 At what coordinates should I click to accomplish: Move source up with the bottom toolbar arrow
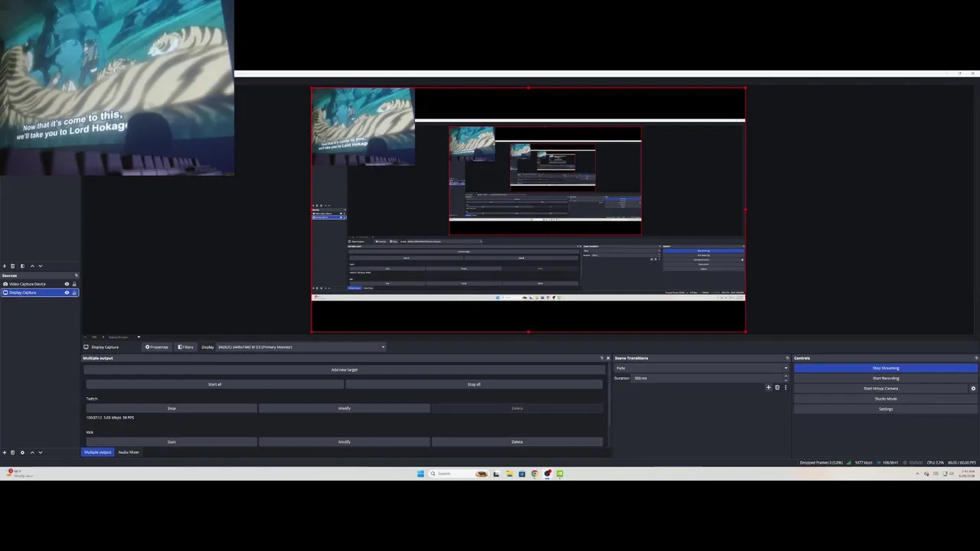pos(32,452)
